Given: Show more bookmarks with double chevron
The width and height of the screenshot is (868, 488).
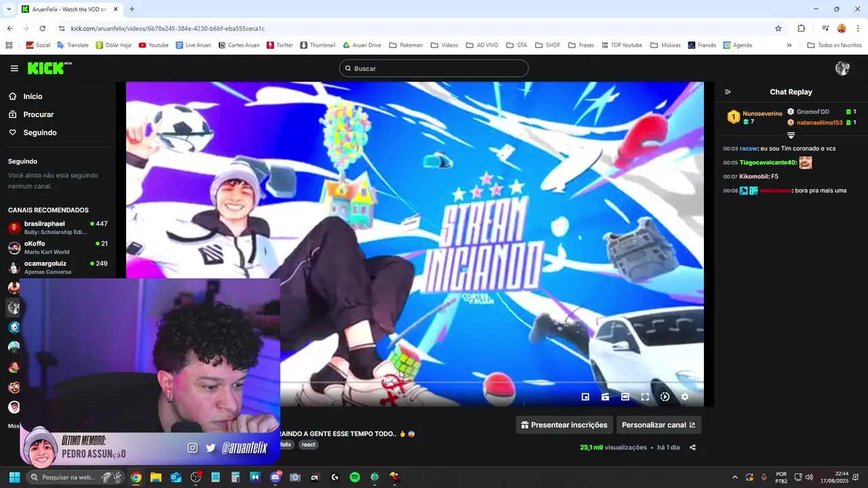Looking at the screenshot, I should tap(789, 45).
